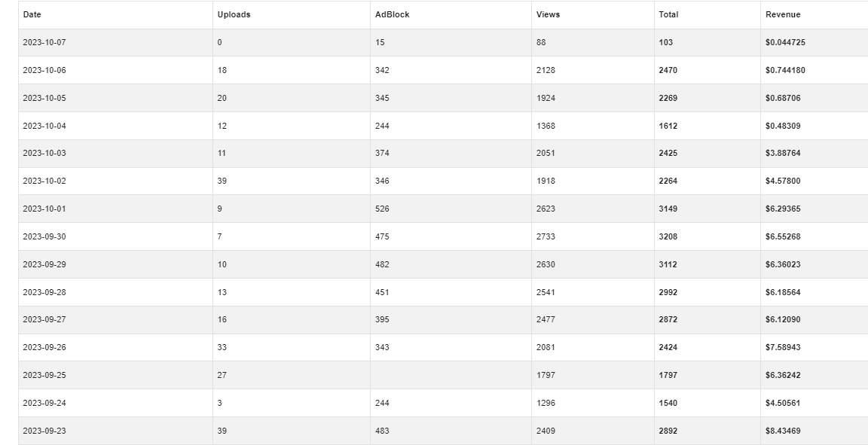Click the revenue value $6.36023
Viewport: 868px width, 445px height.
[783, 264]
